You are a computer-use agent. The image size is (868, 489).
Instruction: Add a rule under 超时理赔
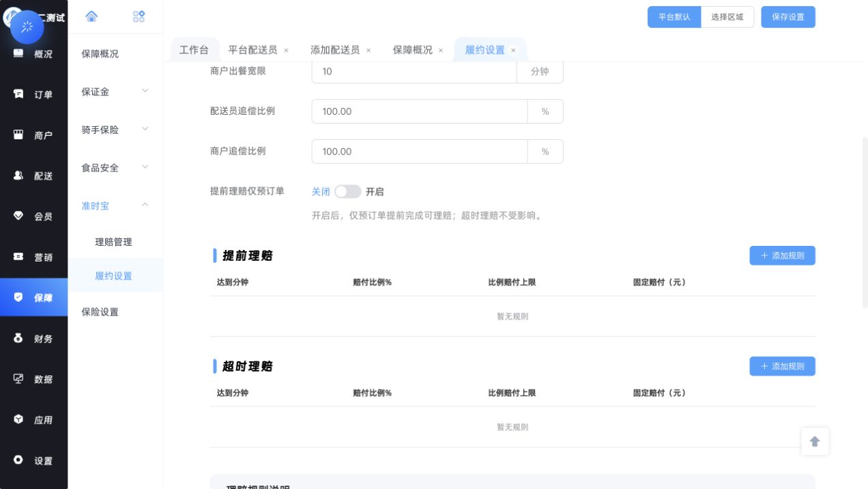tap(783, 366)
